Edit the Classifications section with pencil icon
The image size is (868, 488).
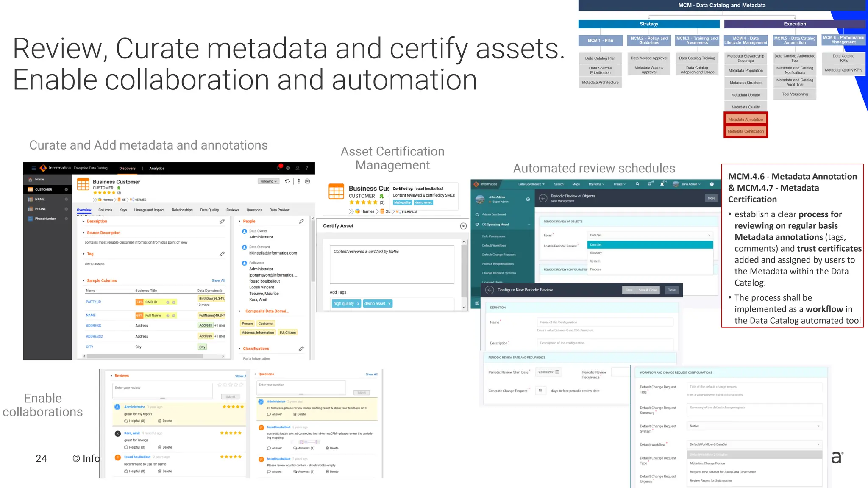pos(301,349)
